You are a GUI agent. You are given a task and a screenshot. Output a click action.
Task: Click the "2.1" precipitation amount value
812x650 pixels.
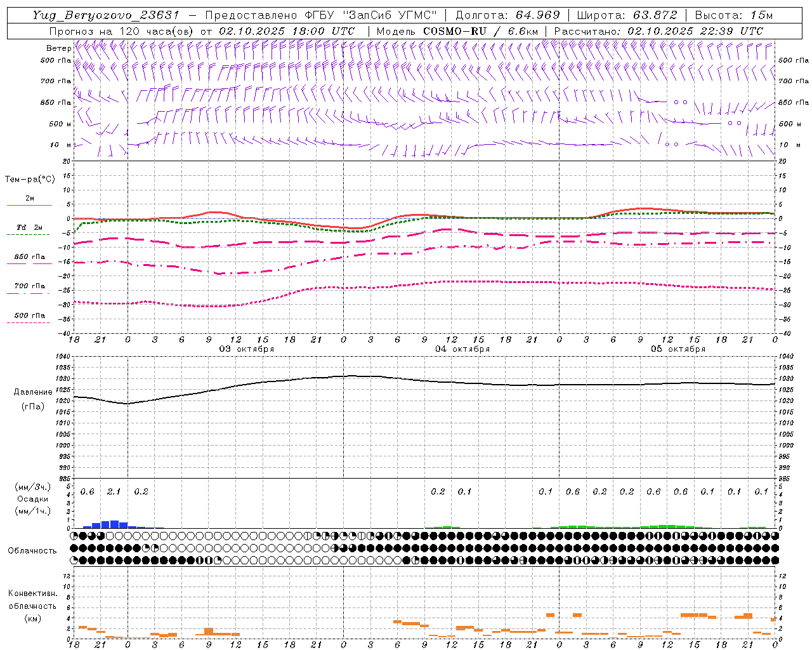(x=114, y=491)
